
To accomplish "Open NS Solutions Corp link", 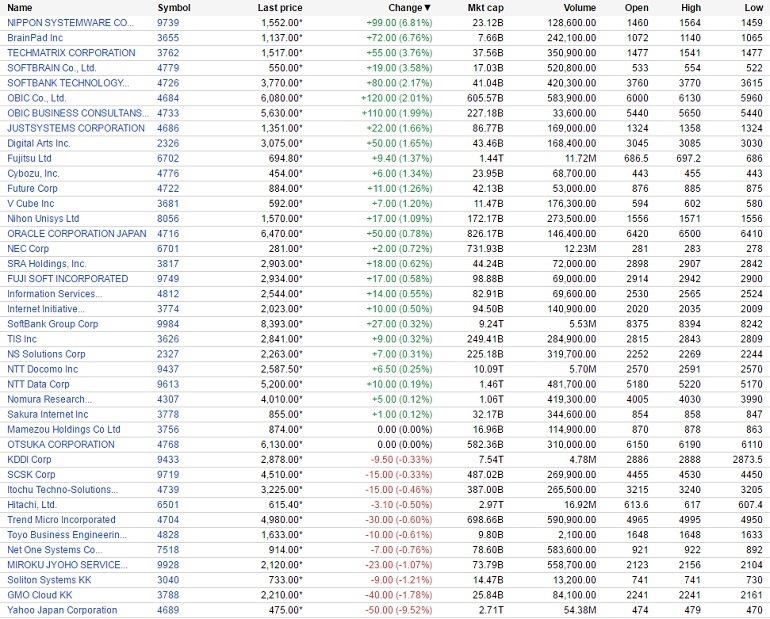I will [46, 354].
